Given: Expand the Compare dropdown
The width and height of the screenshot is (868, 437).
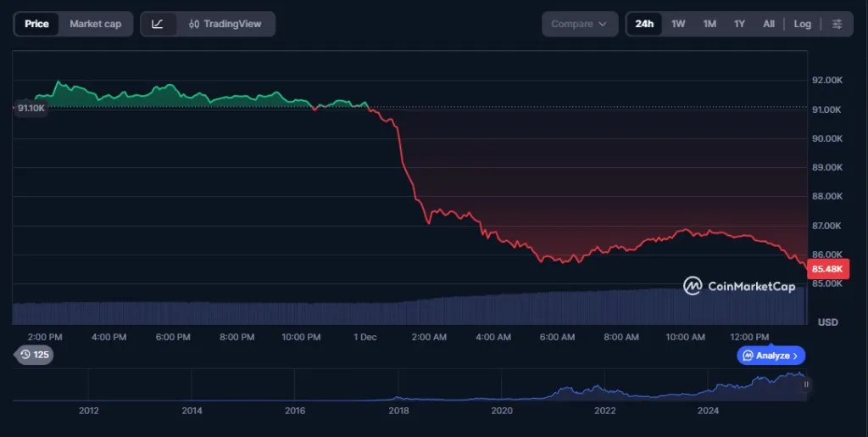Looking at the screenshot, I should [x=580, y=24].
